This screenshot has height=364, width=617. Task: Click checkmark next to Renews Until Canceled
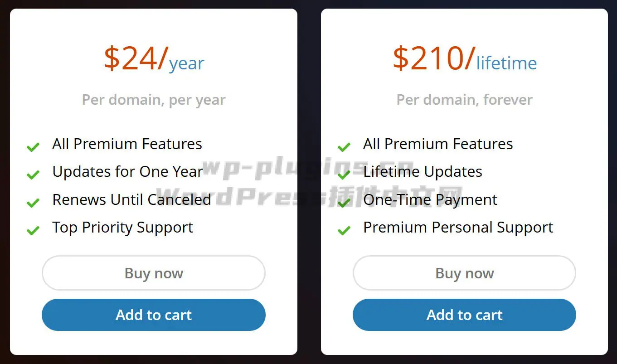point(33,203)
